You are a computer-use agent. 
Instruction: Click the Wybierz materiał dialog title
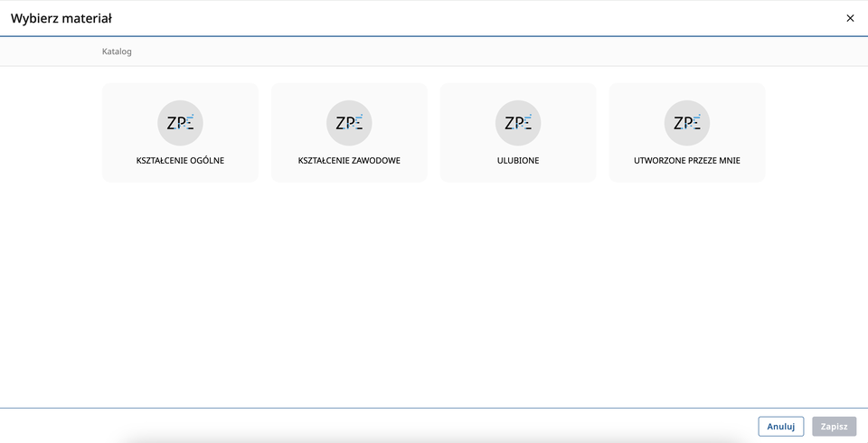[61, 18]
